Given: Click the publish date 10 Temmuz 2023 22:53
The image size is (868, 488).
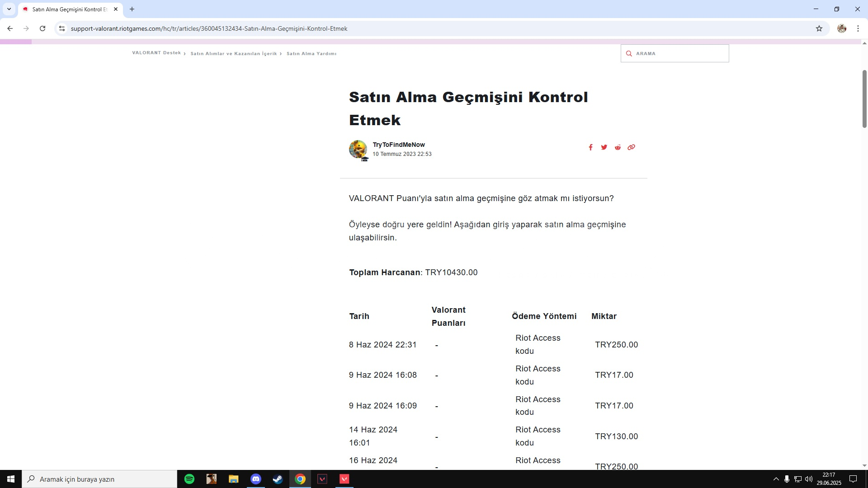Looking at the screenshot, I should [402, 154].
